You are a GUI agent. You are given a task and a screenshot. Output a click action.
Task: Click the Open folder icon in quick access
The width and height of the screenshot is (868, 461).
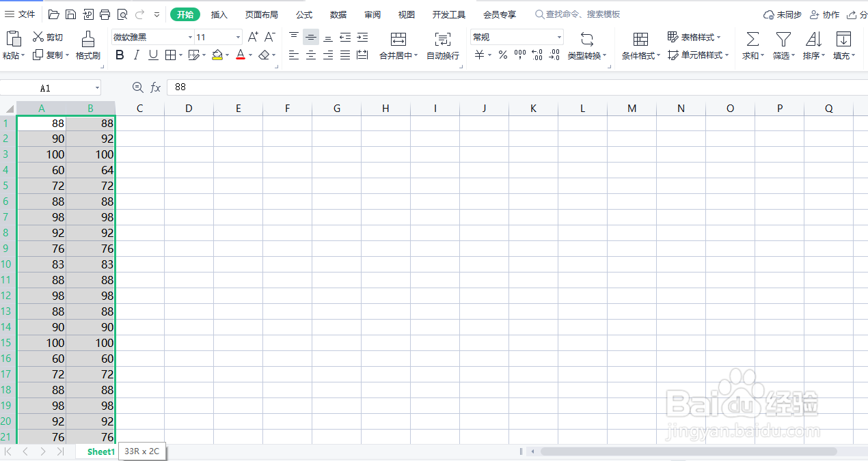[53, 14]
